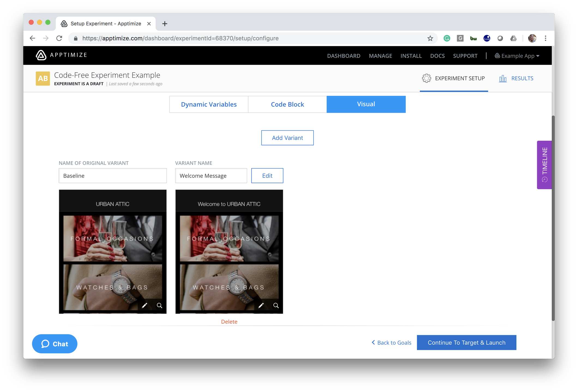Click pencil icon on Welcome Message preview

(261, 305)
